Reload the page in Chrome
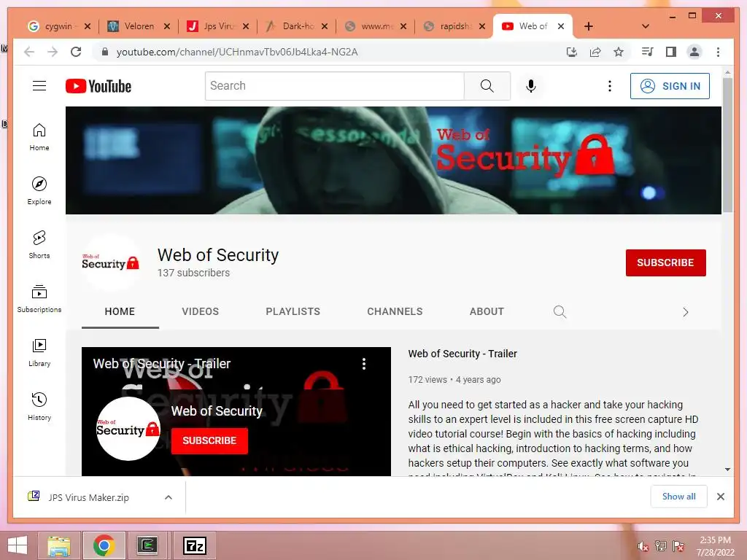The image size is (747, 560). [76, 52]
